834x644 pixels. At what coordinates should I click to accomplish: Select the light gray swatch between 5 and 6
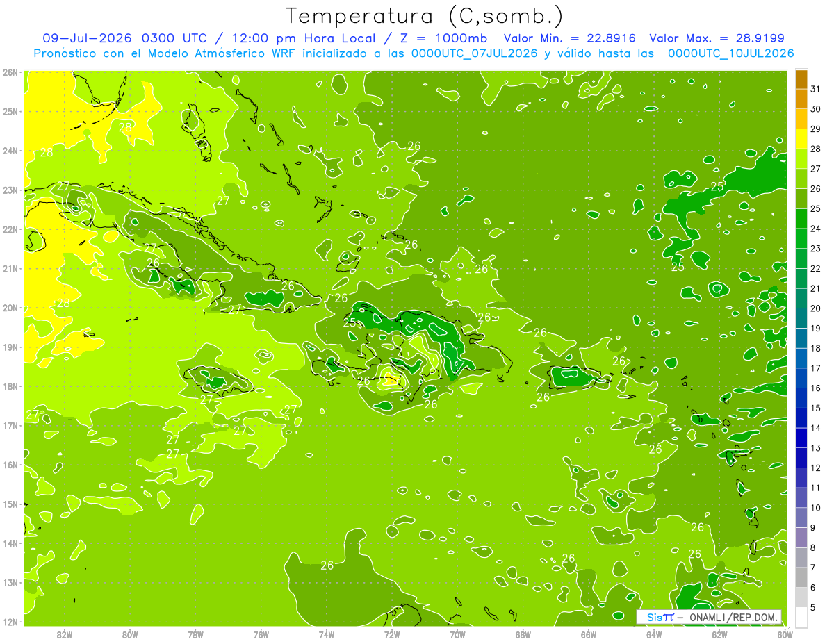point(801,597)
